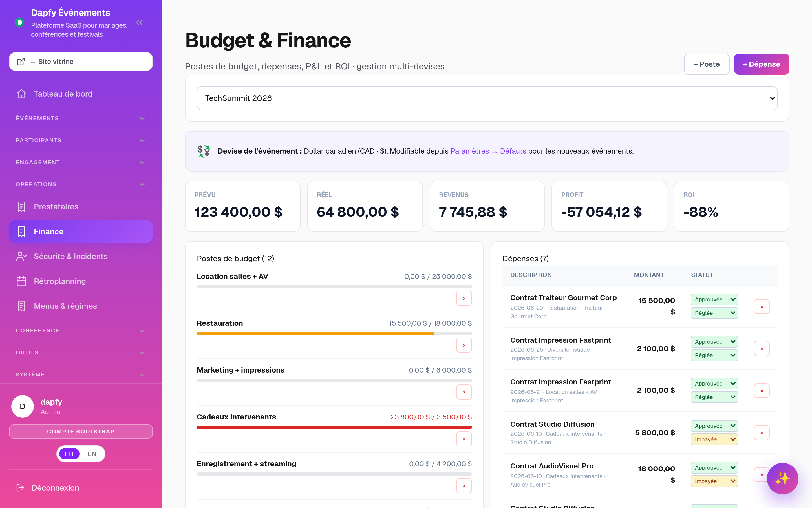Expand the ÉVÉNEMENTS sidebar section
Screen dimensions: 812x508
(x=81, y=118)
